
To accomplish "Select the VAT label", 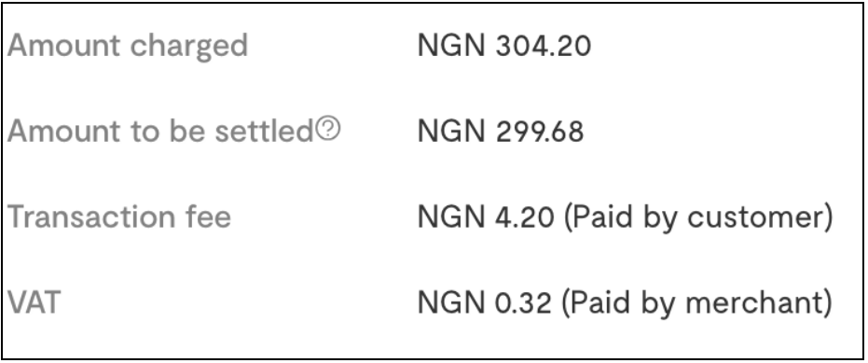I will (34, 302).
